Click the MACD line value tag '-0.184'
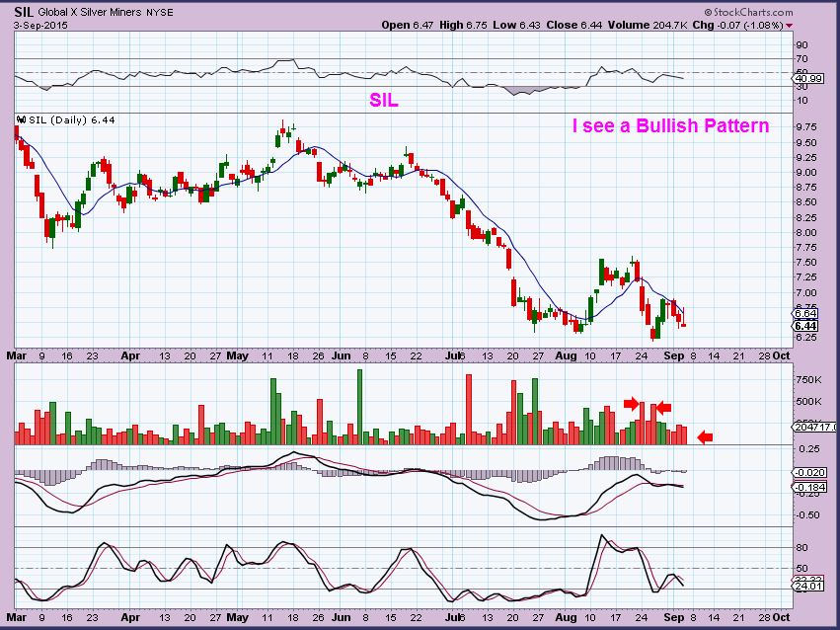This screenshot has width=840, height=630. tap(809, 488)
